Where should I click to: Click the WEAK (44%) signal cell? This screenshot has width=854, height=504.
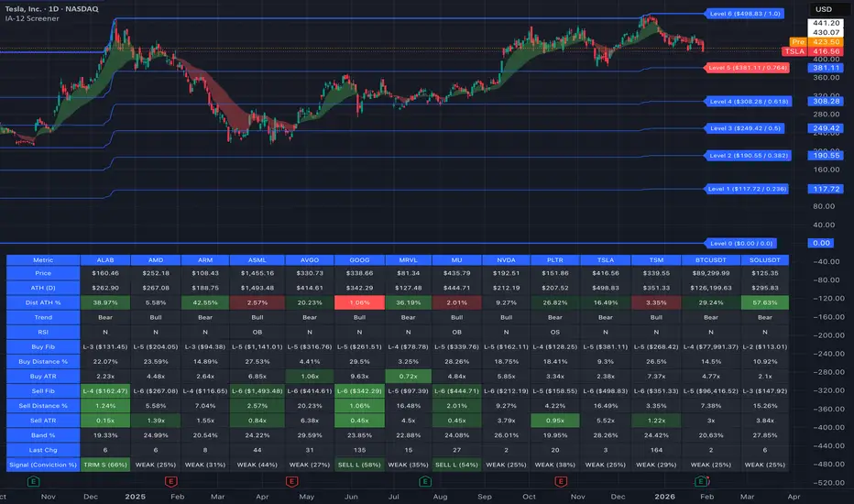257,465
